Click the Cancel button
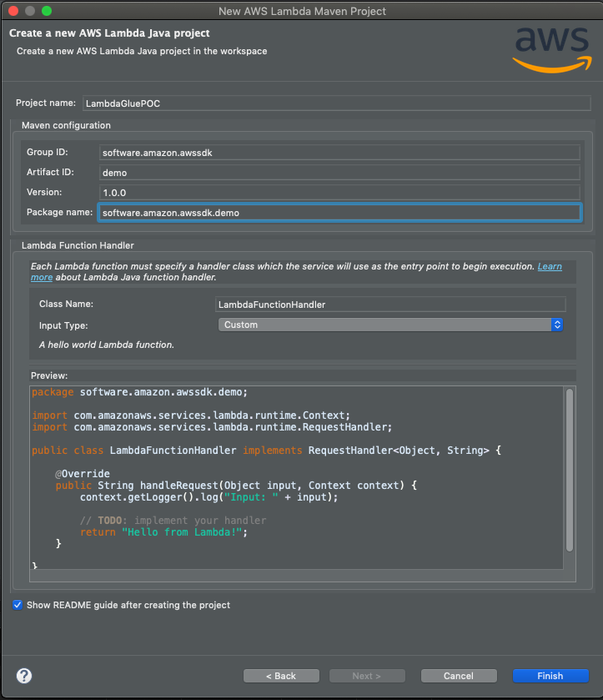The image size is (603, 700). pyautogui.click(x=459, y=676)
